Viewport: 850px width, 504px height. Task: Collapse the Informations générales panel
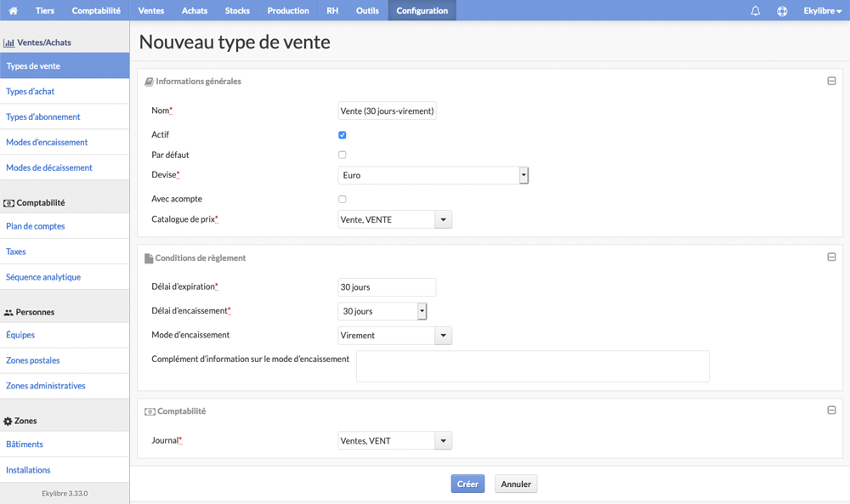[x=831, y=81]
